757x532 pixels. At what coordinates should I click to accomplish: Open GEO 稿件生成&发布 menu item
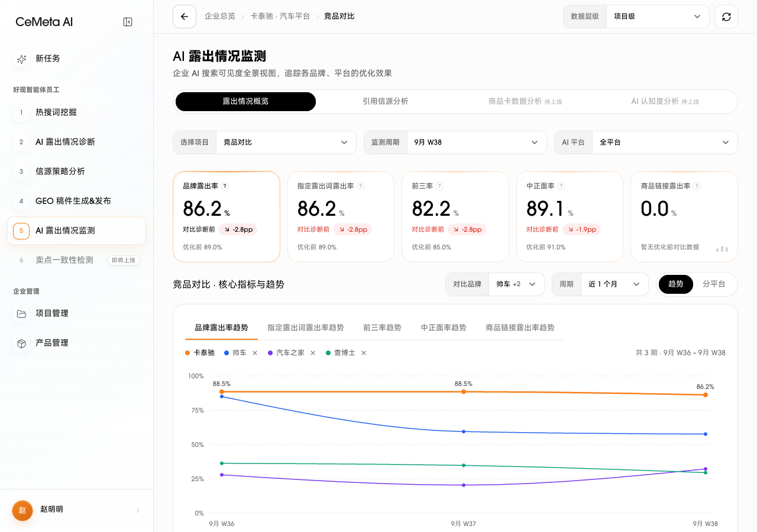77,201
